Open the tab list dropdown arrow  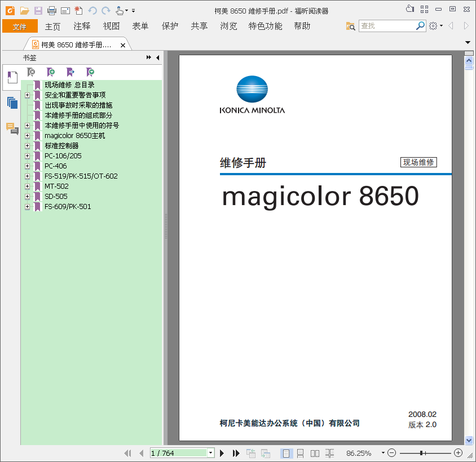pos(468,42)
